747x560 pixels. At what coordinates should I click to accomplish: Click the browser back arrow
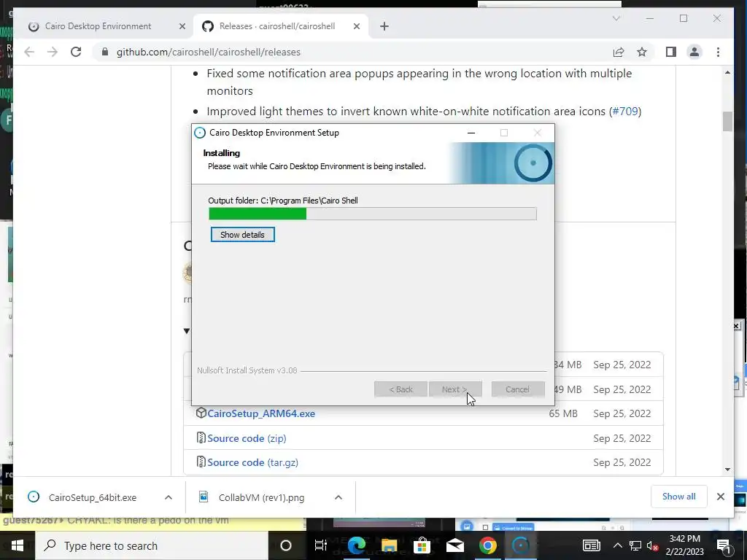tap(29, 52)
